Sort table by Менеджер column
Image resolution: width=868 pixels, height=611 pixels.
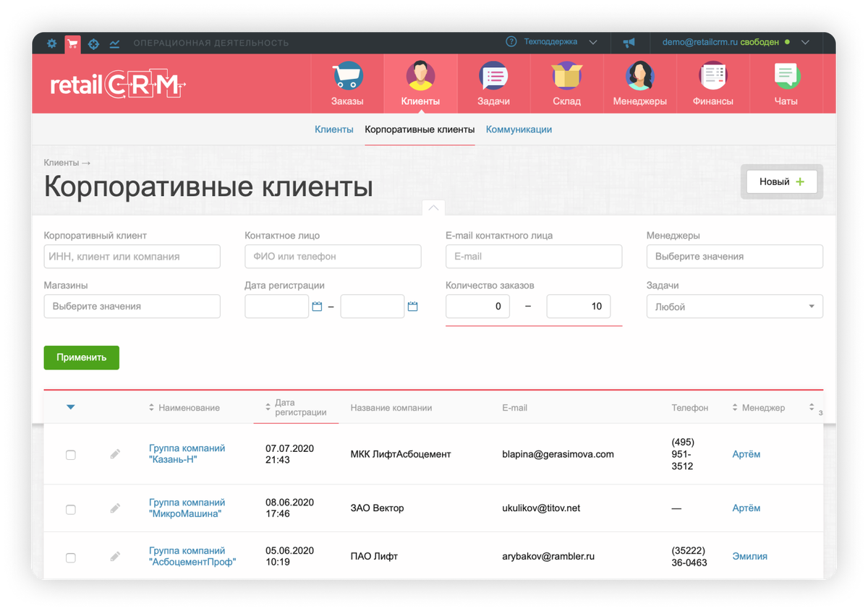[759, 408]
